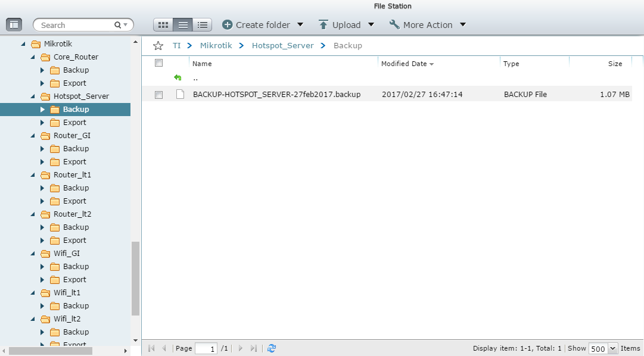The width and height of the screenshot is (644, 356).
Task: Go to the previous page arrow
Action: (164, 348)
